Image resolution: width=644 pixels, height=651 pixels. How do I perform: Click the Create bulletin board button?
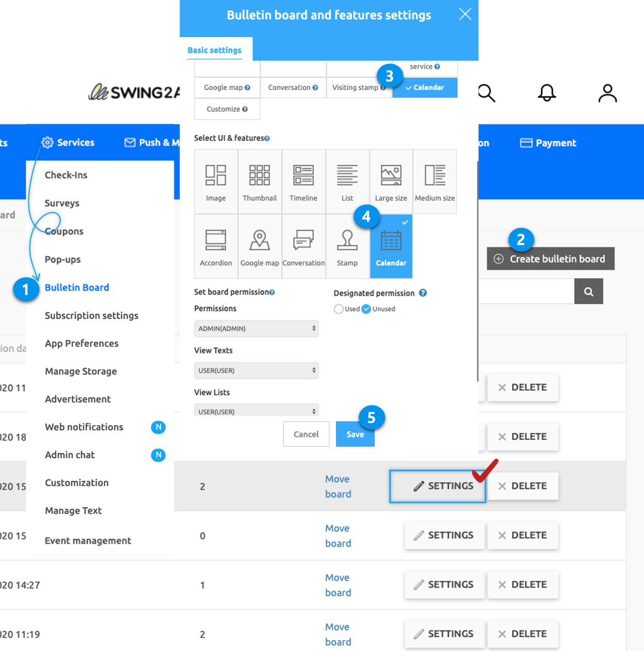click(x=551, y=259)
